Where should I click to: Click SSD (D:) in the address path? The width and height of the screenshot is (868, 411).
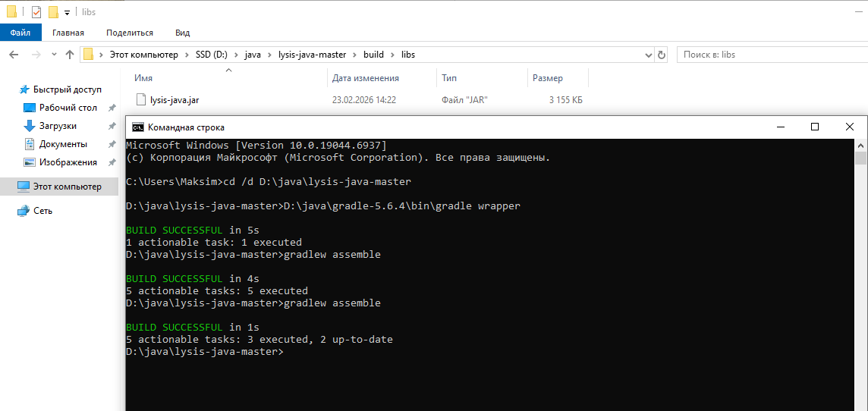click(212, 55)
